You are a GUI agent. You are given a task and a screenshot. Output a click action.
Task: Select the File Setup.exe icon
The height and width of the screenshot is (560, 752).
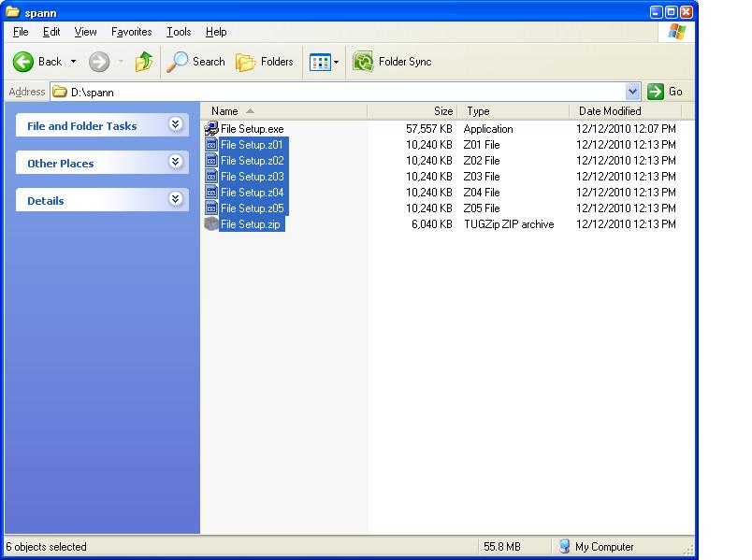point(211,128)
